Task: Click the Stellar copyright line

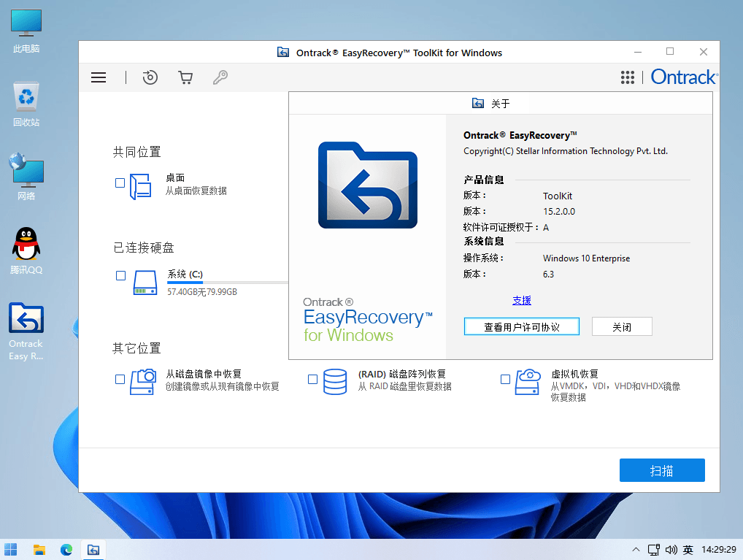Action: pyautogui.click(x=566, y=151)
